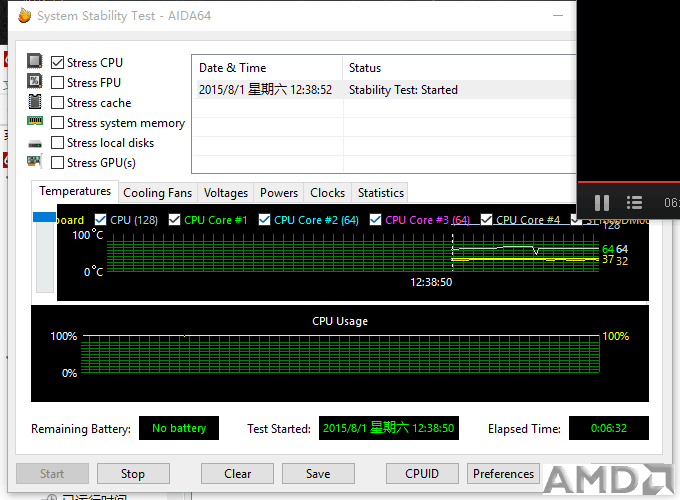
Task: Uncheck the Stress CPU checkbox
Action: tap(57, 62)
